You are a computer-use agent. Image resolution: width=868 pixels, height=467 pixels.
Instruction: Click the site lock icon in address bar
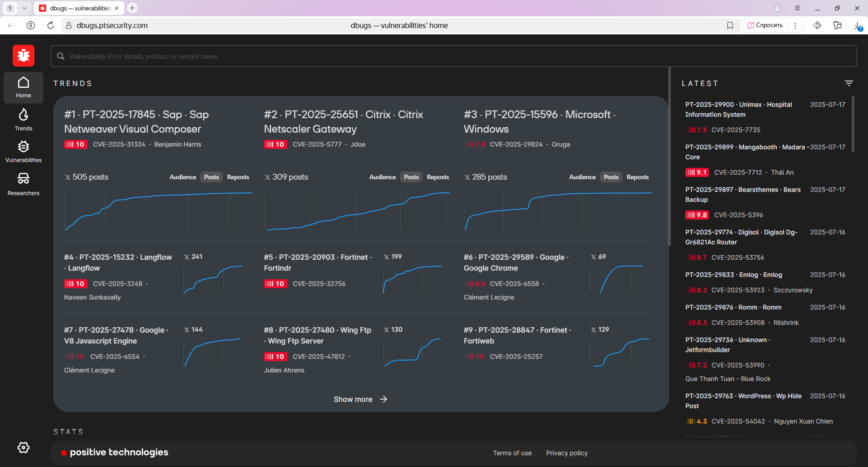tap(68, 25)
